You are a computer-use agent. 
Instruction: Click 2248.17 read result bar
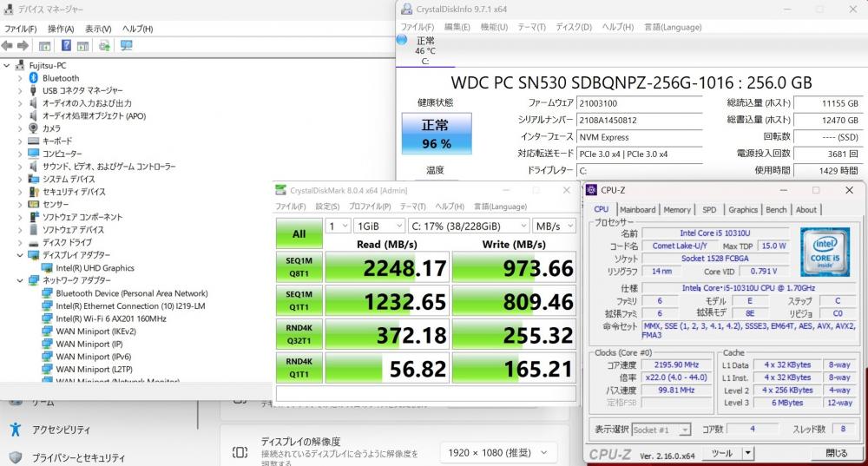pyautogui.click(x=387, y=267)
